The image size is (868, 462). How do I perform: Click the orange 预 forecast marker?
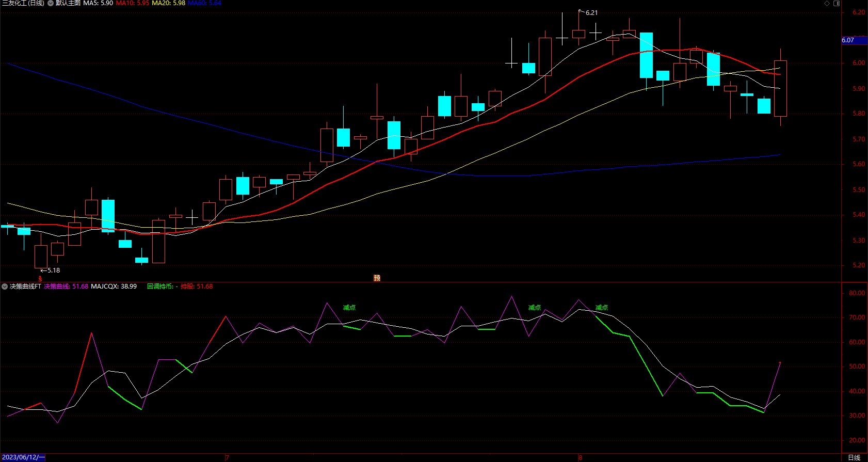[377, 278]
